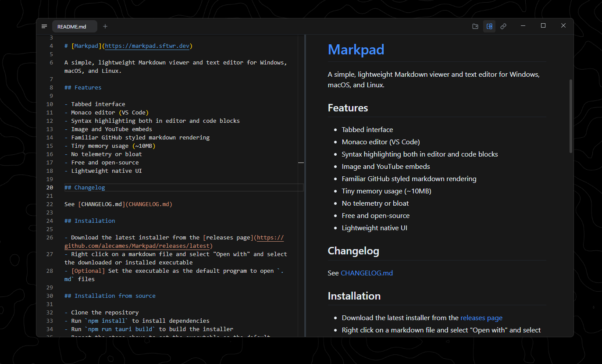Click 'Tiny memory usage (~10MB)' preview bullet

point(387,191)
